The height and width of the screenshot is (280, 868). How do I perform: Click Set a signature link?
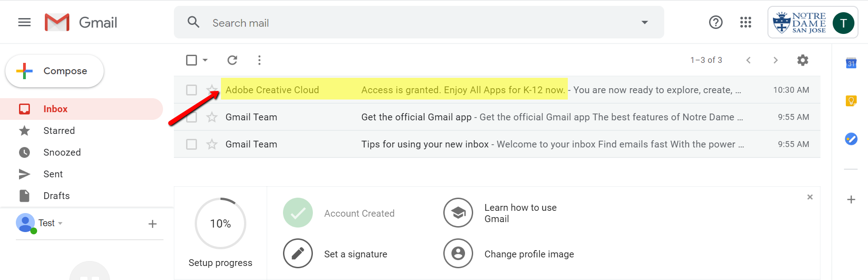pyautogui.click(x=355, y=254)
